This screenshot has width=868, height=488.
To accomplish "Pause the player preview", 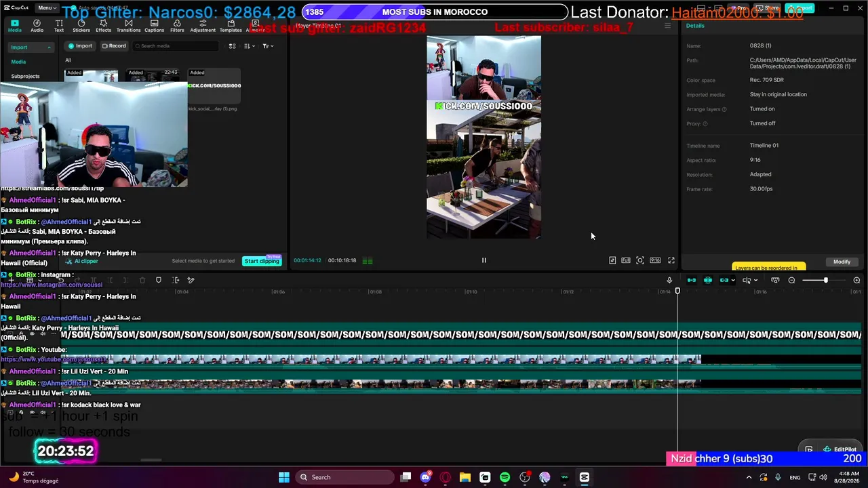I will pyautogui.click(x=484, y=260).
